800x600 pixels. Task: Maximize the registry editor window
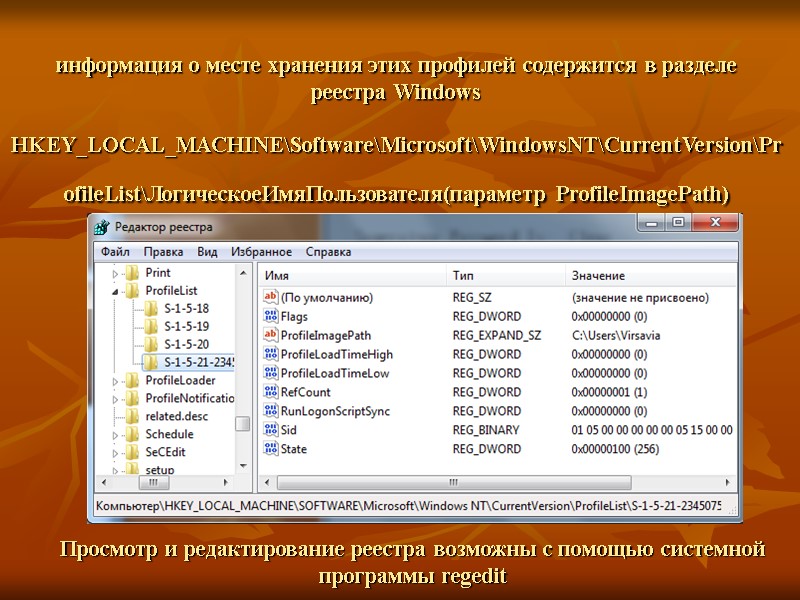pyautogui.click(x=679, y=222)
